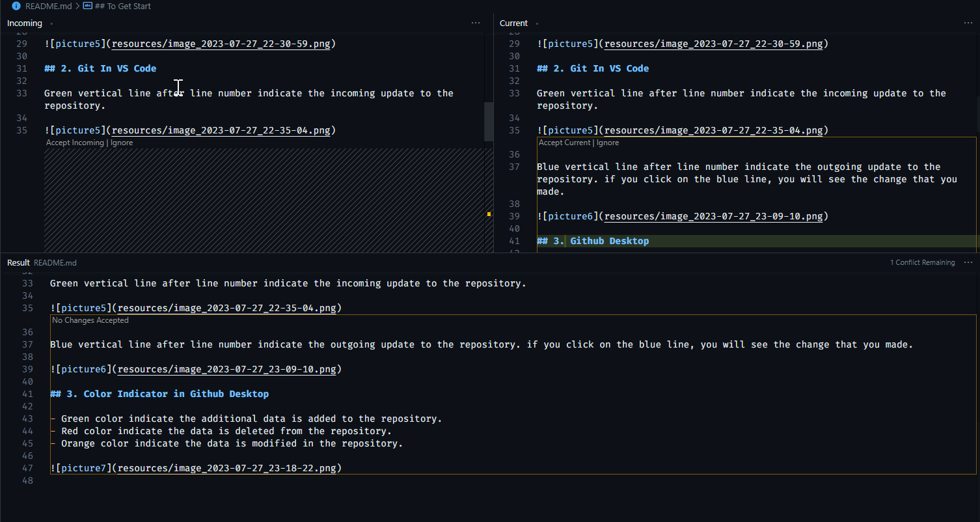This screenshot has height=522, width=980.
Task: Click the Result README.md pane title
Action: [42, 262]
